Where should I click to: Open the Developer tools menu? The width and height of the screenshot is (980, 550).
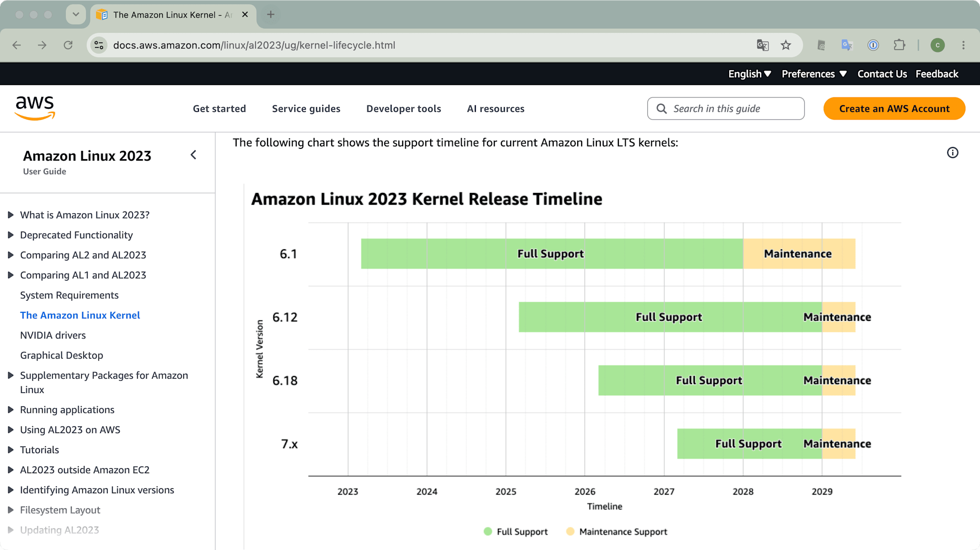pos(404,109)
